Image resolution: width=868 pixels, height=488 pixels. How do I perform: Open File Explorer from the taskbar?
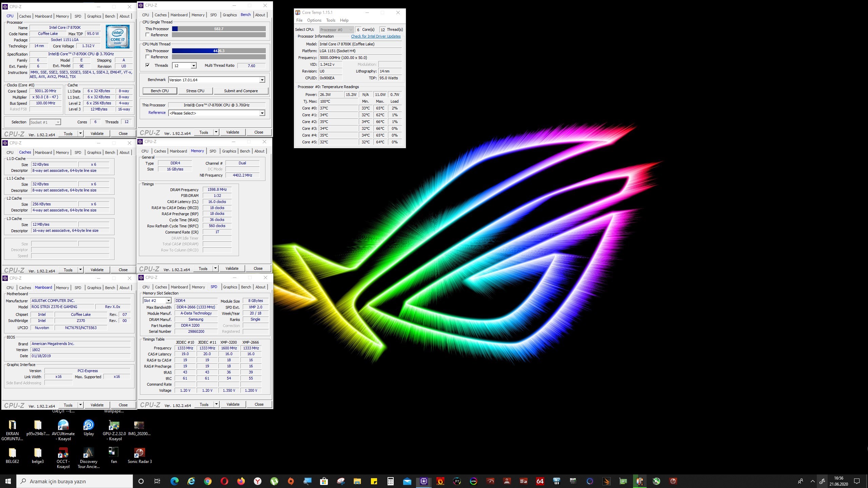click(357, 481)
